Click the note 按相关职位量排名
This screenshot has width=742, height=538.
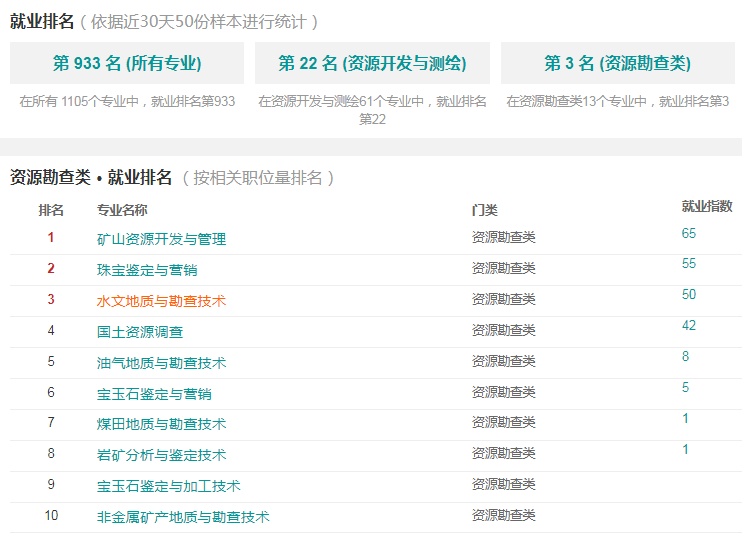pos(258,178)
